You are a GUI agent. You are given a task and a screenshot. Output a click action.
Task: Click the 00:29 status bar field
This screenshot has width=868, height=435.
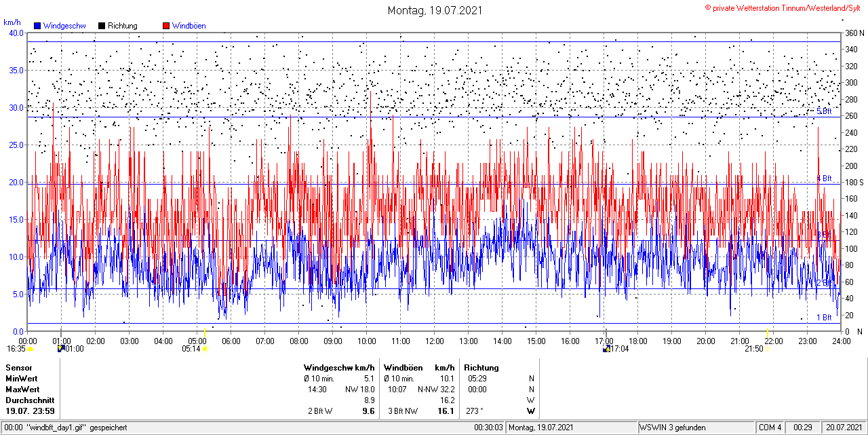tap(804, 428)
